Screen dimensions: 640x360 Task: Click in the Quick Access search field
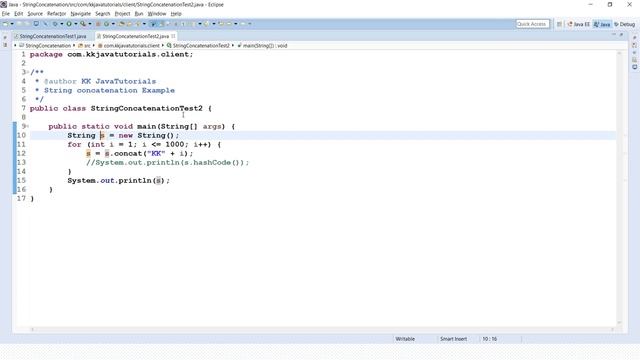click(533, 24)
